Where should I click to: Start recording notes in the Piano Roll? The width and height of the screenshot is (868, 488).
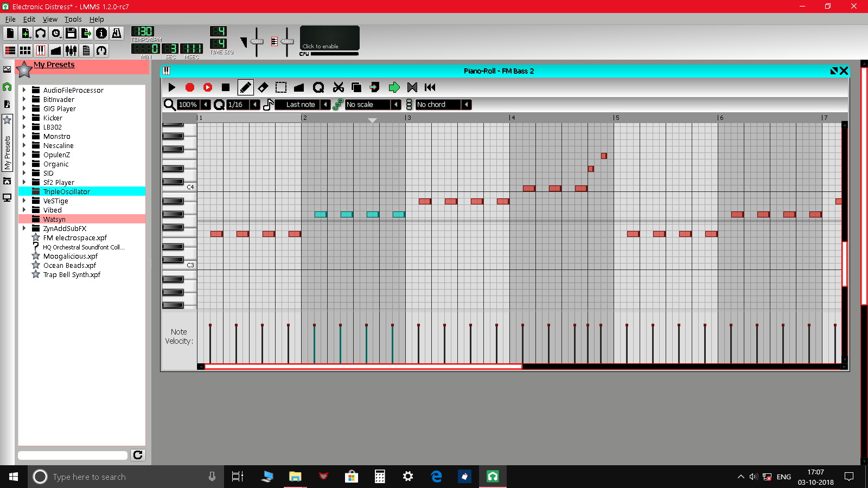tap(190, 87)
